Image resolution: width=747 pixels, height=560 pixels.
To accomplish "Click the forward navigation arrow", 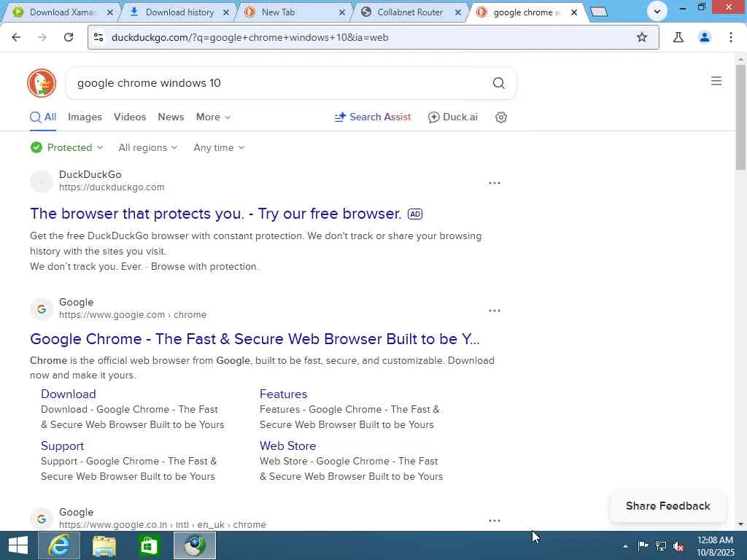I will pyautogui.click(x=42, y=37).
